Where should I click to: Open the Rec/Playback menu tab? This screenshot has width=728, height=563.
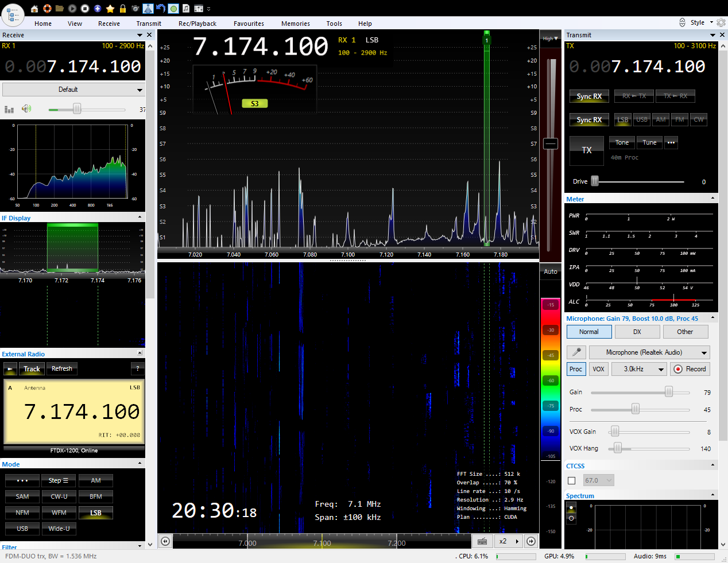click(197, 24)
